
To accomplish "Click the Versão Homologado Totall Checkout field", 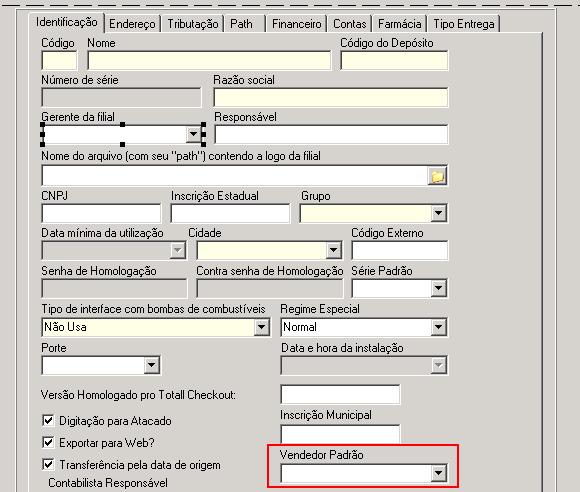I will pos(340,394).
